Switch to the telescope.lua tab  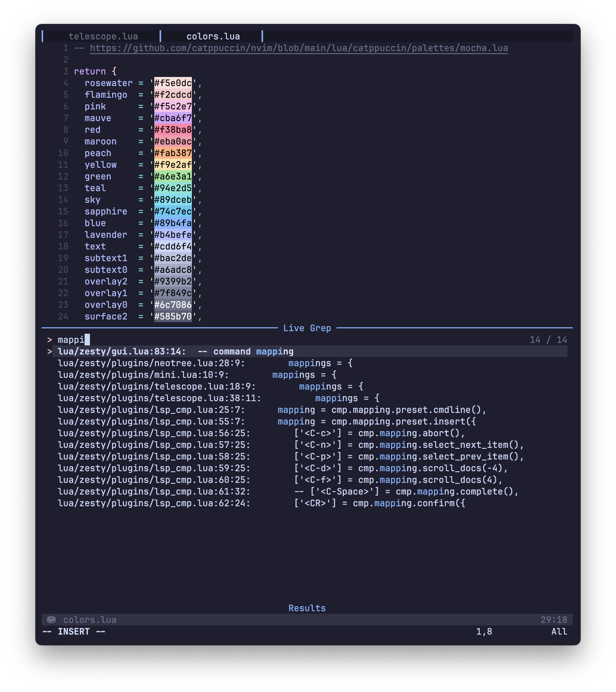103,36
